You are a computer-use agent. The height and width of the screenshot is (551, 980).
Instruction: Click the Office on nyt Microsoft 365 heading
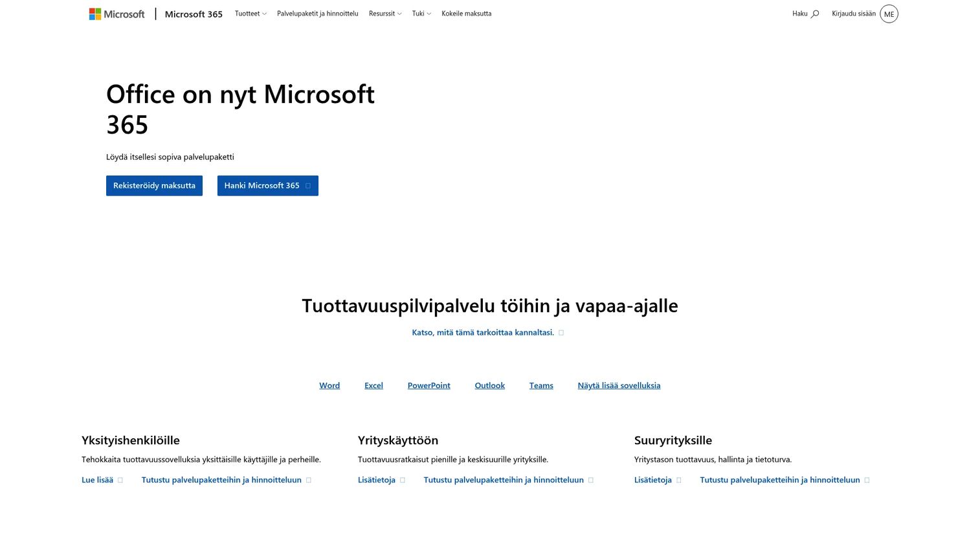(240, 109)
